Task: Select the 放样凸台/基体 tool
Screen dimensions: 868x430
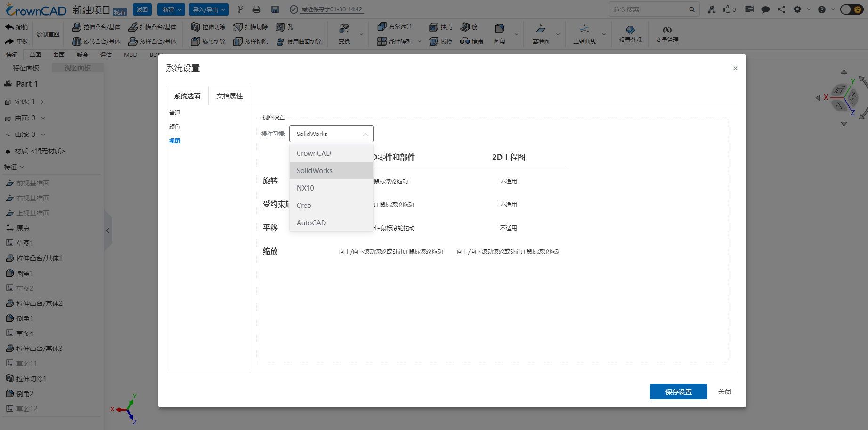Action: [x=152, y=41]
